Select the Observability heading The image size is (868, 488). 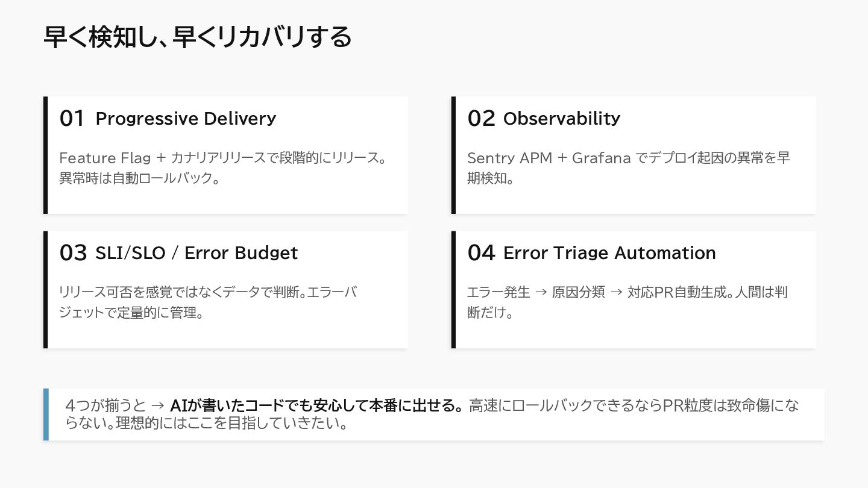[561, 119]
